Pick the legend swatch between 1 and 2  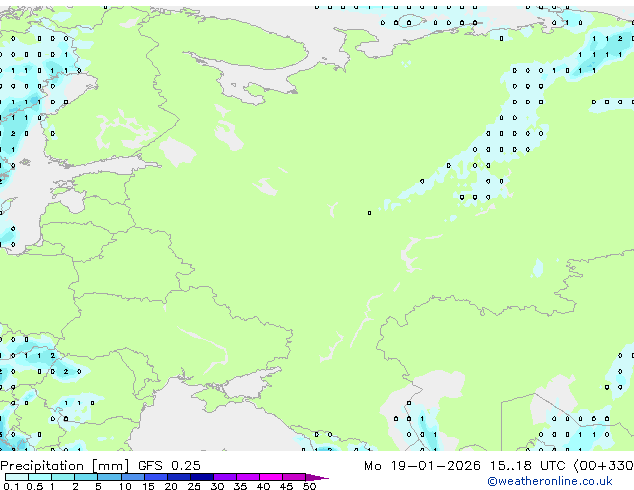[63, 477]
